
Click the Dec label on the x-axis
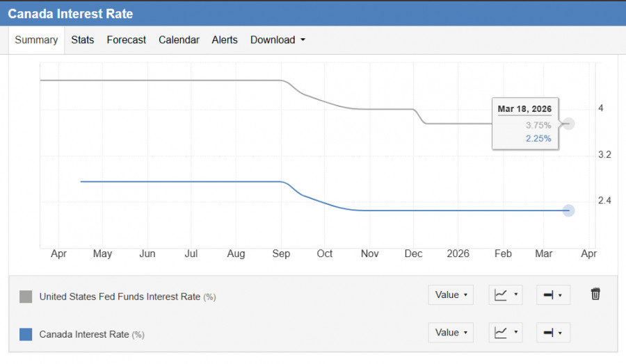(413, 254)
